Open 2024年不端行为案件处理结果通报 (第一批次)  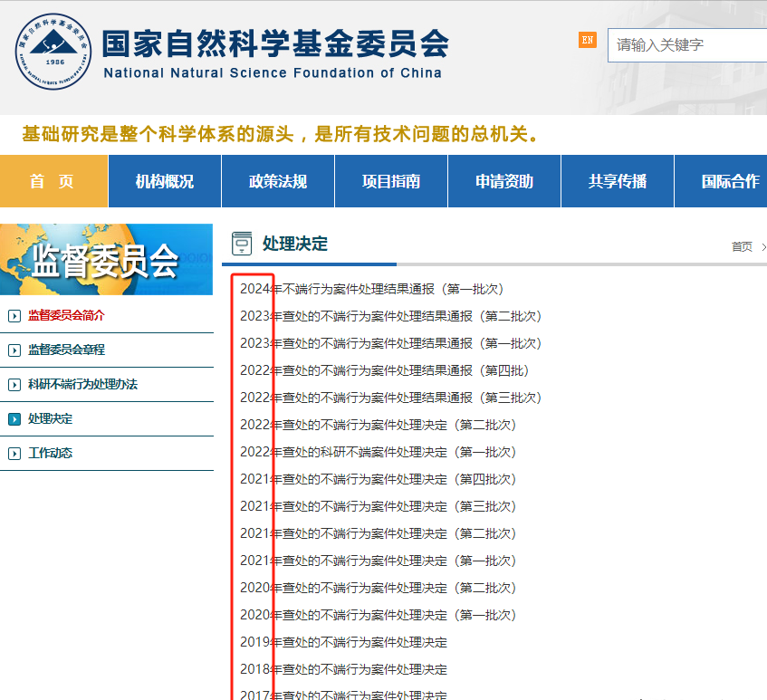tap(371, 289)
